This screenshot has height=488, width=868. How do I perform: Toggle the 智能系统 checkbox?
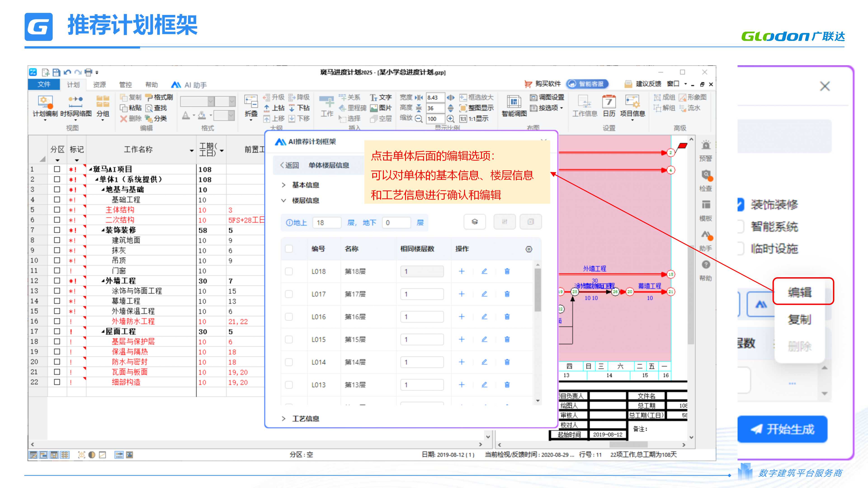(x=741, y=227)
